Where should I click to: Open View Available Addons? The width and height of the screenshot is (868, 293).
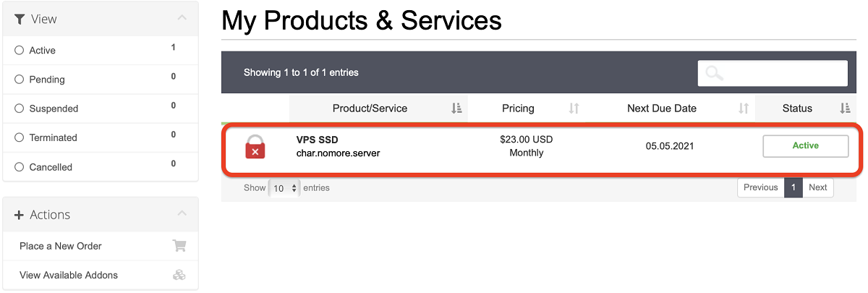tap(69, 275)
